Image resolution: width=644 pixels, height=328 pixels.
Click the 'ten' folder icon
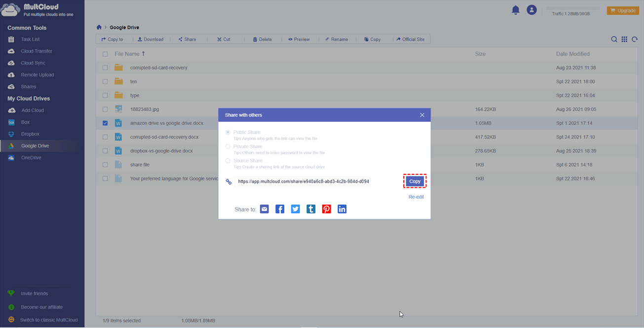point(118,81)
